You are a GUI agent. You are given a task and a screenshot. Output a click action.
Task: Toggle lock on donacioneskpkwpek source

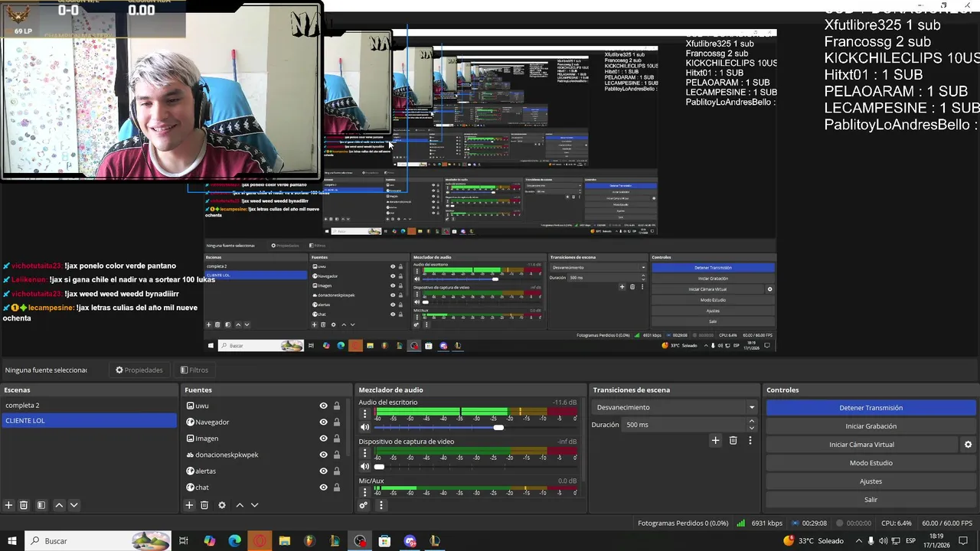336,455
